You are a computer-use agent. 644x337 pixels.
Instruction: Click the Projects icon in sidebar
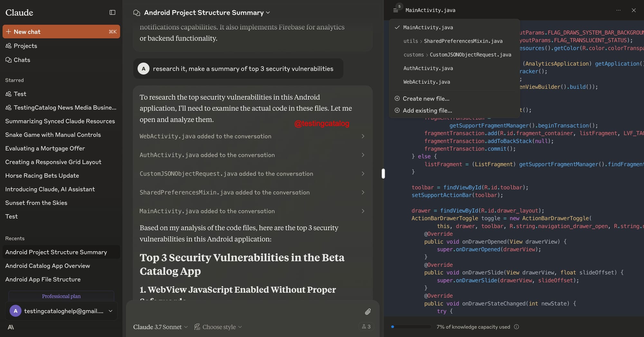[8, 46]
